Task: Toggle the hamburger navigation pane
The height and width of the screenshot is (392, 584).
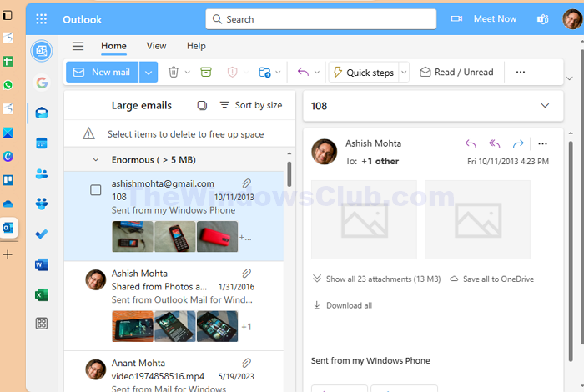Action: (78, 46)
